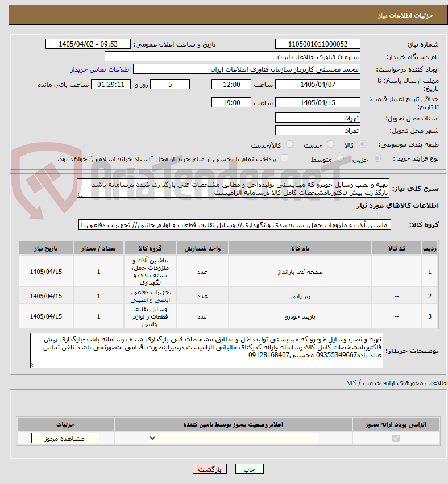The image size is (448, 484).
Task: Click the announcement date 1405/04/02 field
Action: [x=88, y=44]
